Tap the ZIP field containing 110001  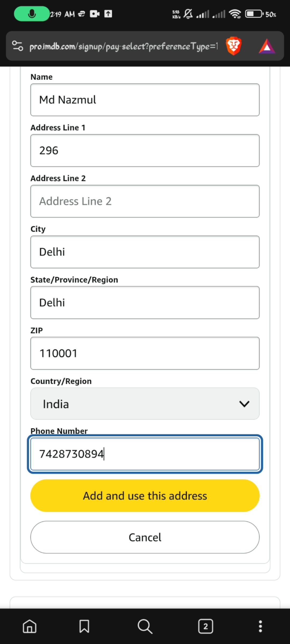[145, 353]
